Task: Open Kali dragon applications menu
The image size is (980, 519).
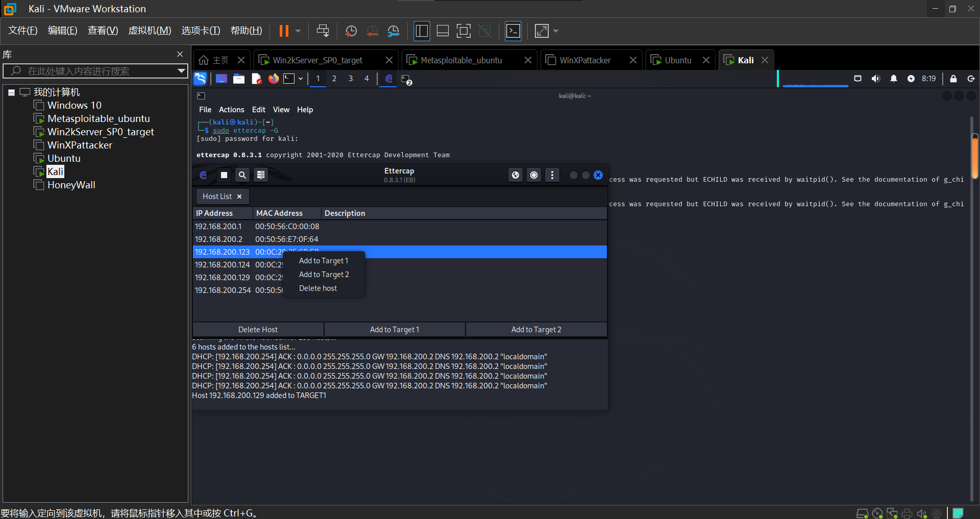Action: pos(200,79)
